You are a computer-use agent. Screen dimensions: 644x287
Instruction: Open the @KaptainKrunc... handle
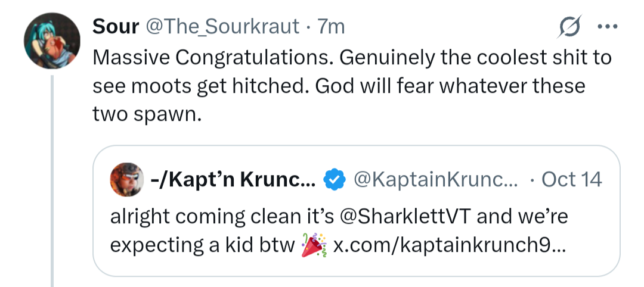[x=436, y=179]
